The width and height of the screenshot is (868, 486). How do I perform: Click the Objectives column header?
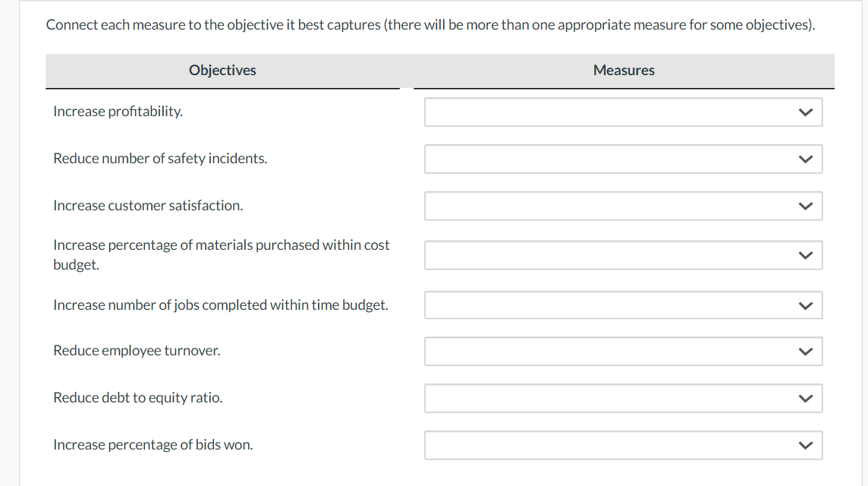(222, 71)
